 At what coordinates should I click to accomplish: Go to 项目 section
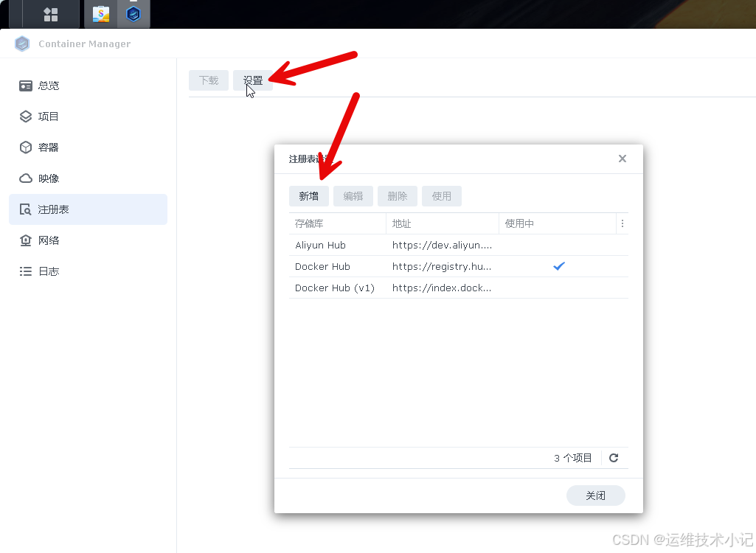click(89, 116)
